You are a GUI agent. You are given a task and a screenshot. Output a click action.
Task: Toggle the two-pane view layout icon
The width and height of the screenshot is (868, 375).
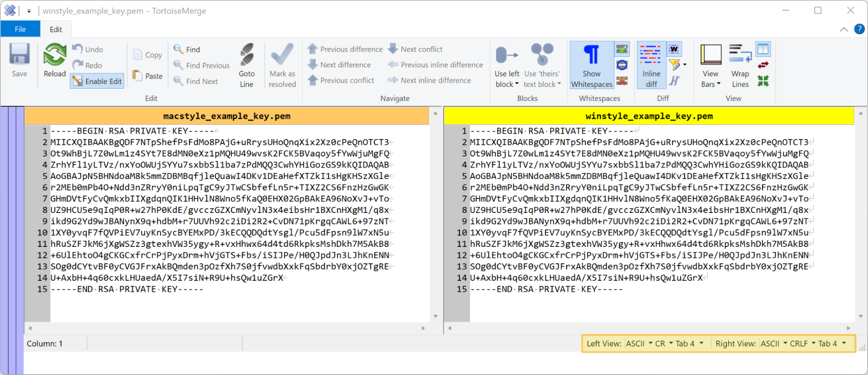click(x=763, y=49)
